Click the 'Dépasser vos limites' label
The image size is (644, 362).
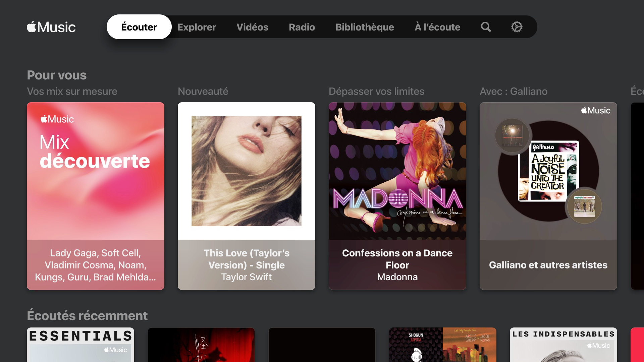coord(376,91)
